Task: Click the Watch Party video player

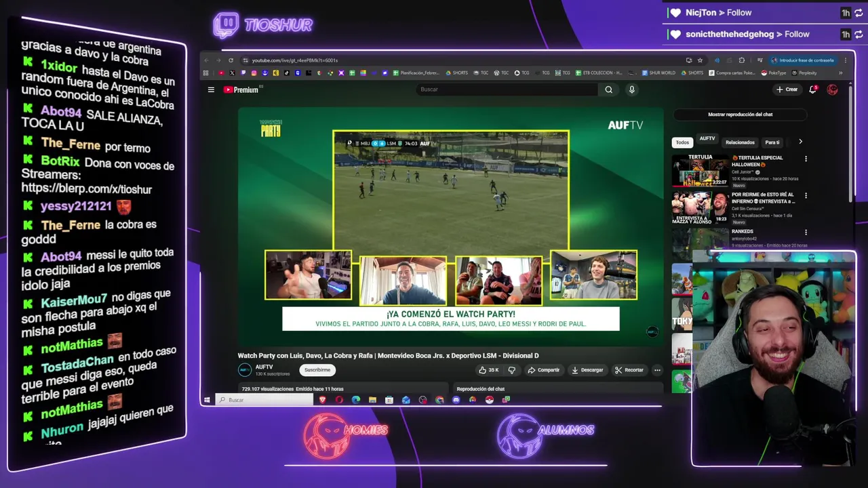Action: (450, 226)
